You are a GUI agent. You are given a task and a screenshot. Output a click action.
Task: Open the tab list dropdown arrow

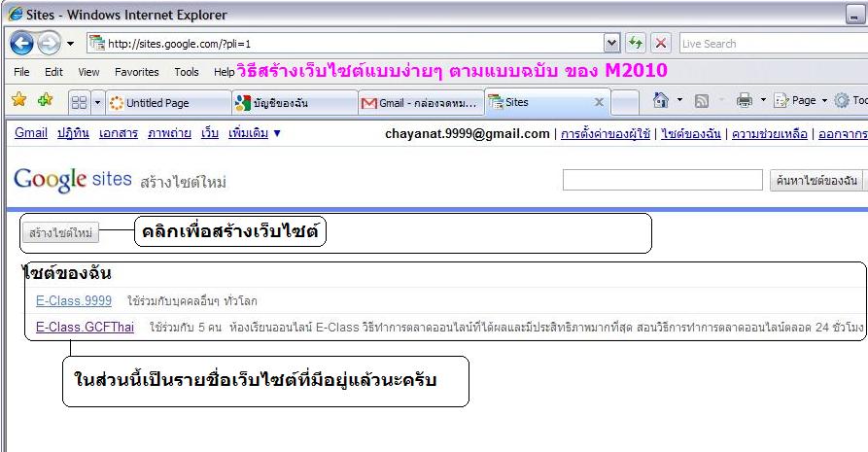tap(97, 102)
